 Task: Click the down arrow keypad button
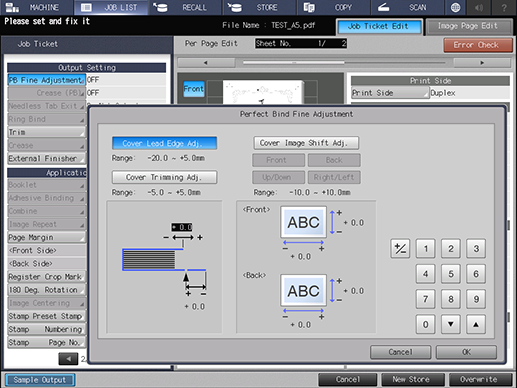(451, 324)
